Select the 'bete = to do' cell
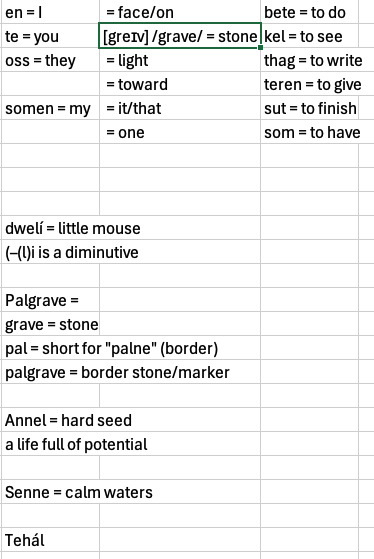 (309, 12)
